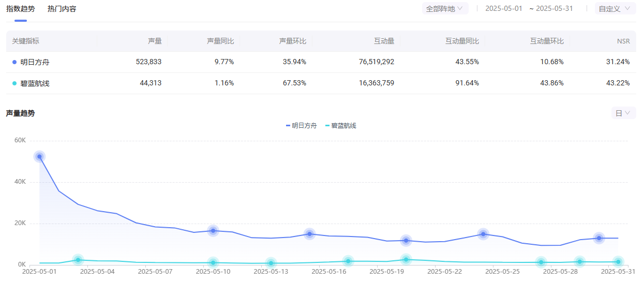This screenshot has width=644, height=281.
Task: Click the 互动量同比 column header
Action: coord(462,41)
